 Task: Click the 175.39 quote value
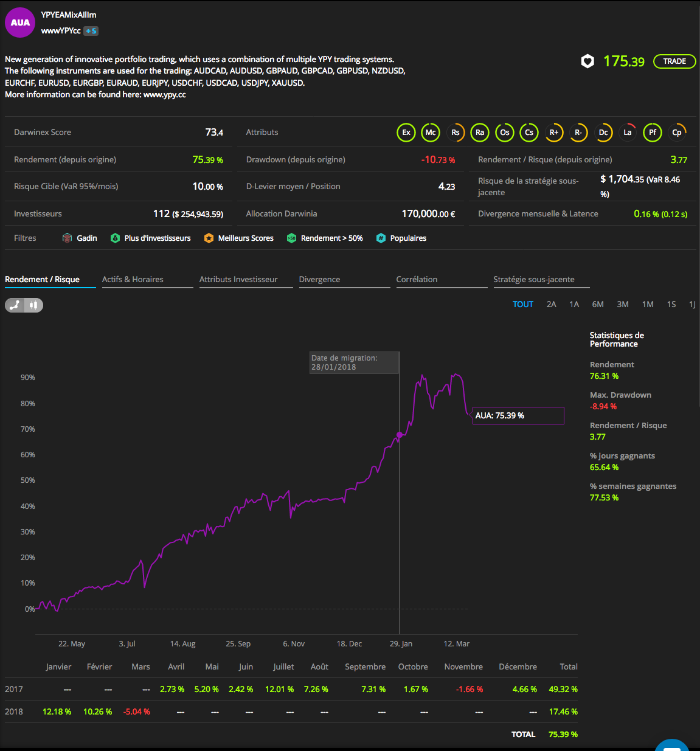(x=623, y=61)
